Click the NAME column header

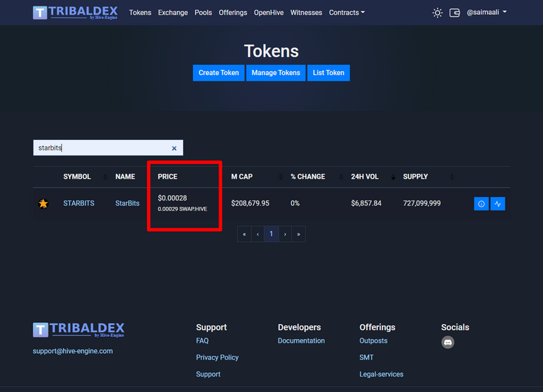[125, 177]
